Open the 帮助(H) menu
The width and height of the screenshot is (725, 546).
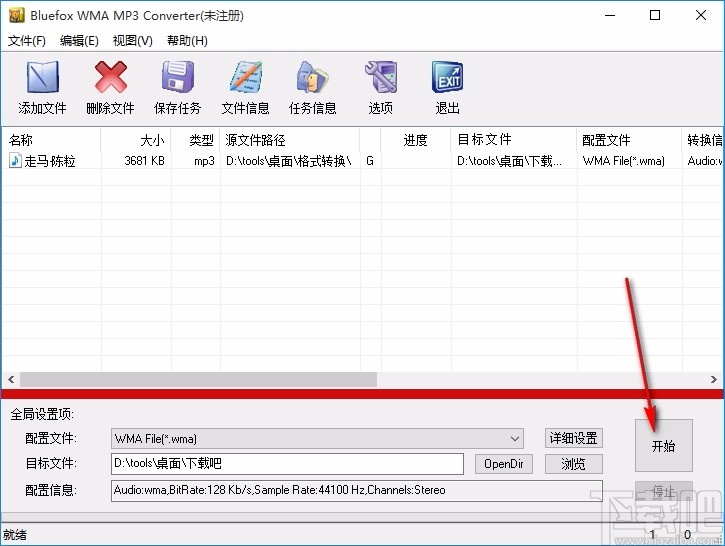187,41
